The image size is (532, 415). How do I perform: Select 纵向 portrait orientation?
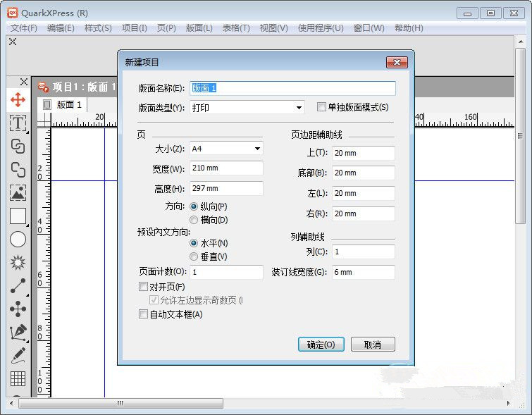[194, 206]
